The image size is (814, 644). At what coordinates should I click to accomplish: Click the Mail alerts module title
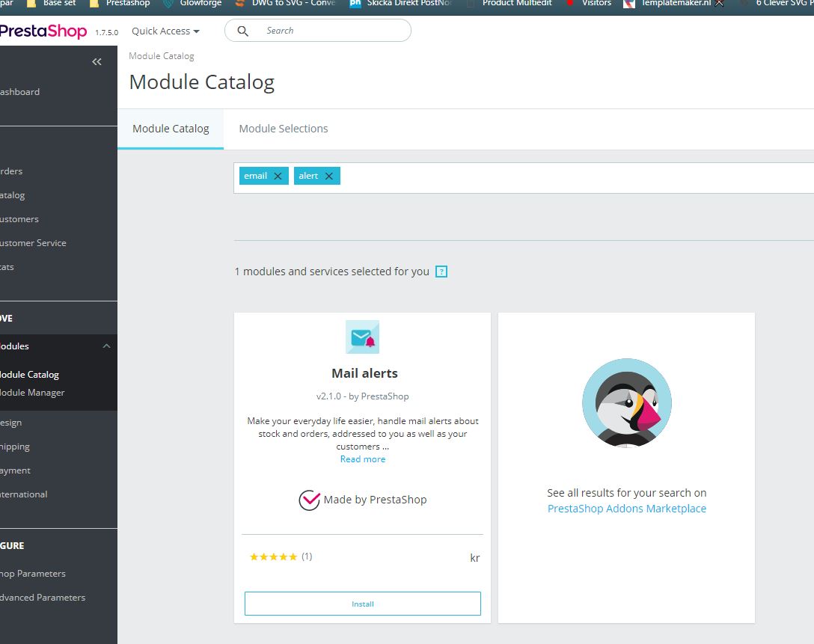pos(364,373)
